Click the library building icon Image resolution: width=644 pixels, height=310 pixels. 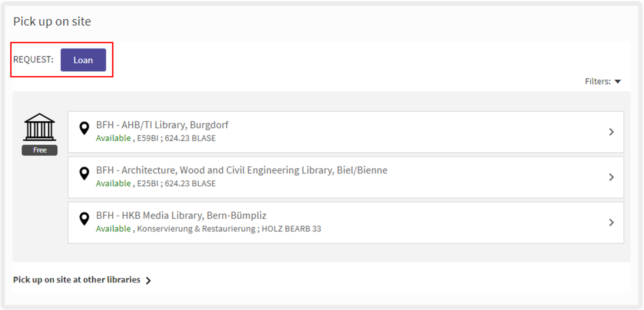(x=39, y=127)
